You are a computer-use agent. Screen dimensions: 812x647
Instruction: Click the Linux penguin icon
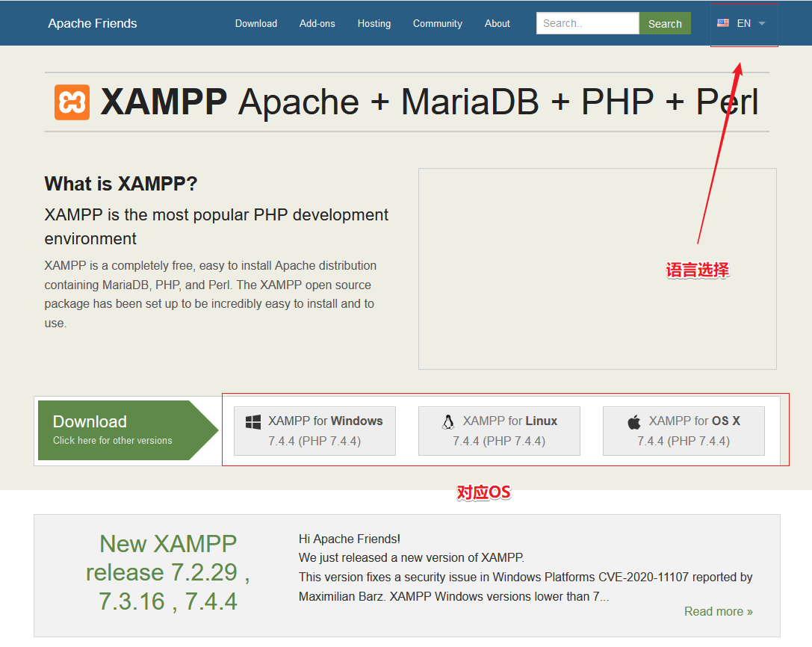click(448, 421)
